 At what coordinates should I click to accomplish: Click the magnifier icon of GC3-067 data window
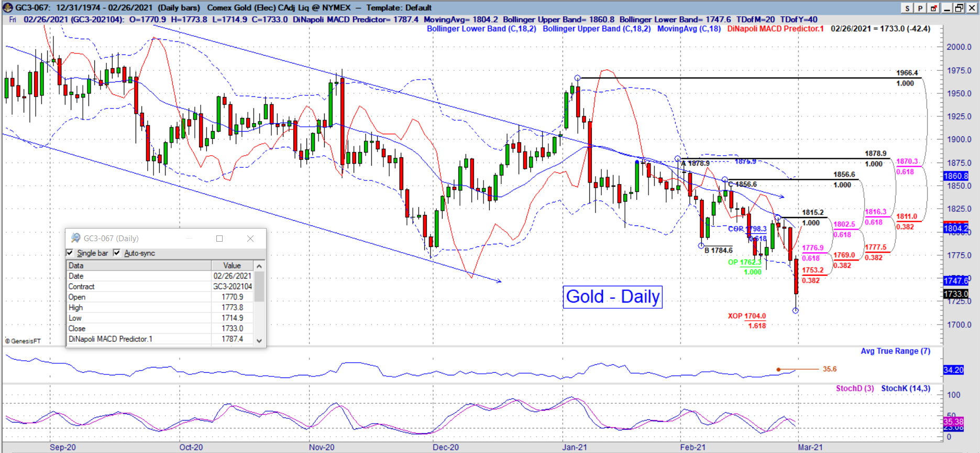75,238
